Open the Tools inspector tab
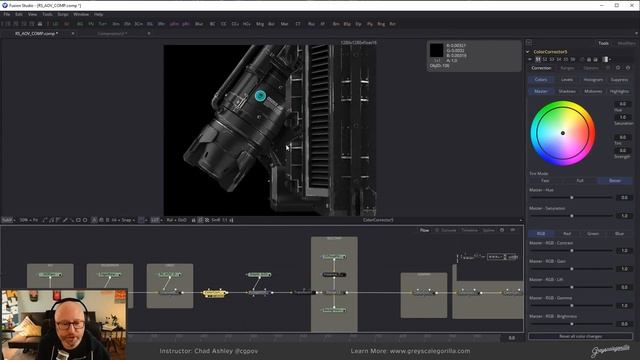Image resolution: width=640 pixels, height=360 pixels. tap(604, 43)
